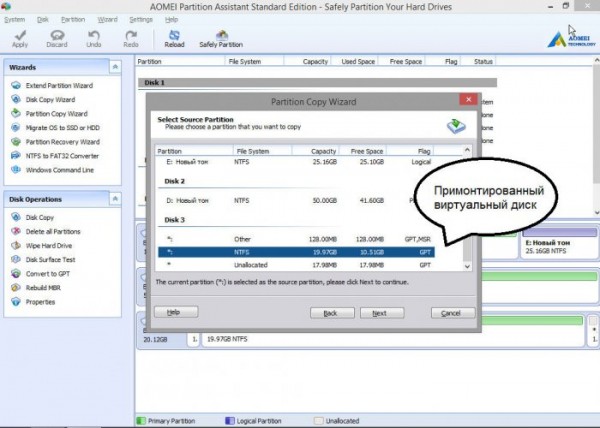Open the Disk Copy Wizard icon
Screen dimensions: 600x428
pyautogui.click(x=16, y=99)
